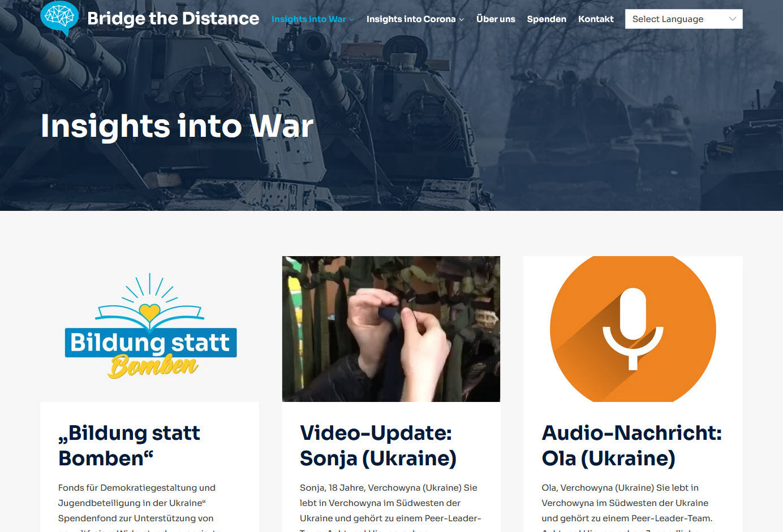The height and width of the screenshot is (532, 783).
Task: Open the „Bildung statt Bomben“ article title
Action: [129, 446]
